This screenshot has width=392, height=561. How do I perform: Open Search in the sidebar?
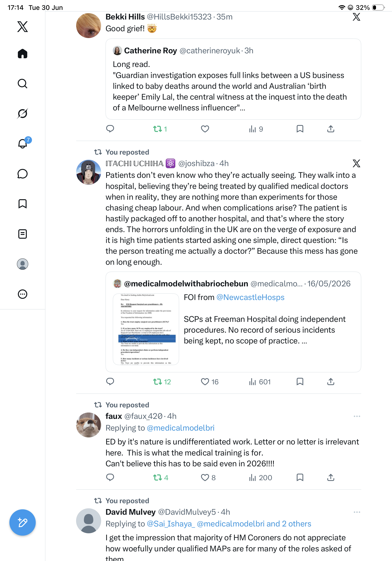[23, 84]
